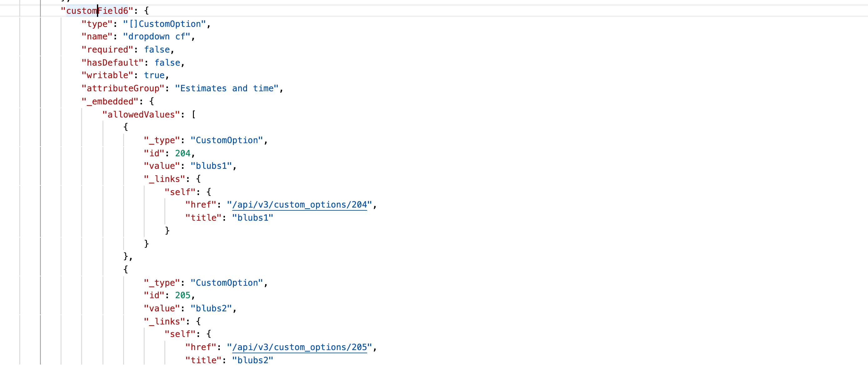Click the "[]CustomOption" type value
This screenshot has height=367, width=868.
[x=164, y=24]
